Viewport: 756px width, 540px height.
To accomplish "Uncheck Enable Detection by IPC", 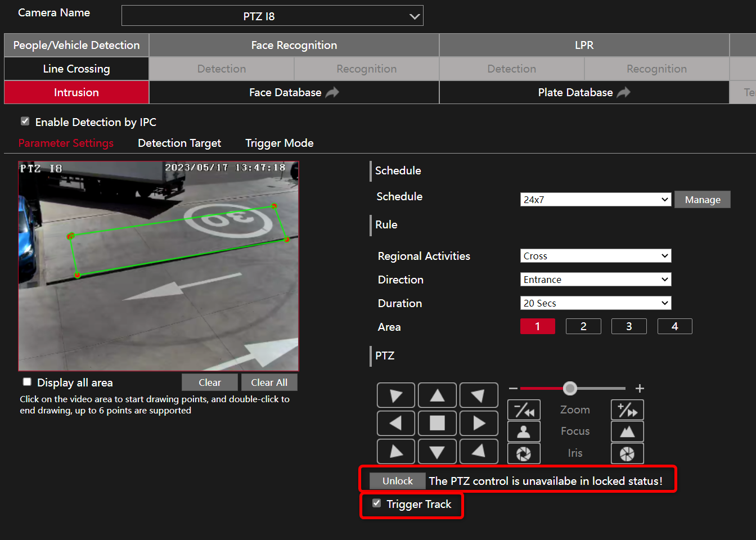I will click(x=25, y=121).
